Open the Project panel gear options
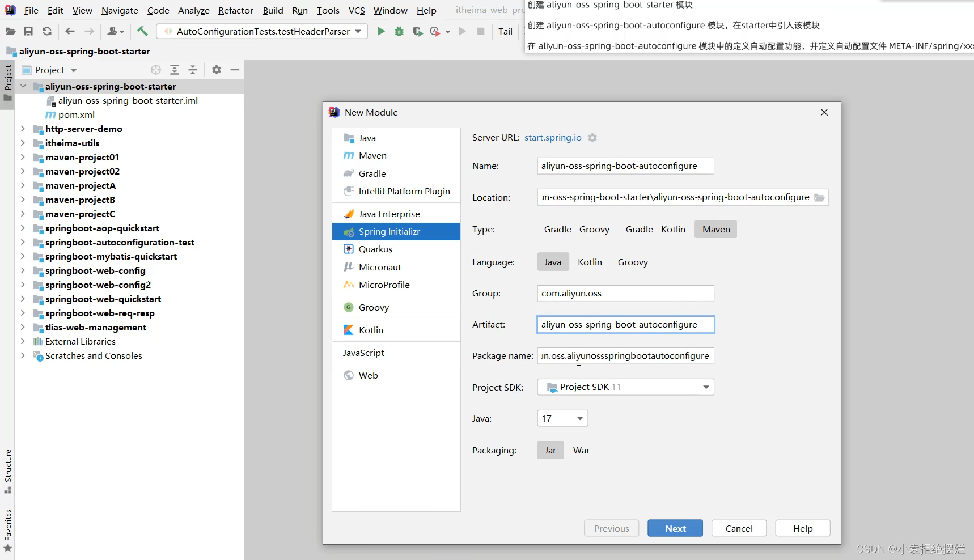This screenshot has height=560, width=974. point(217,70)
